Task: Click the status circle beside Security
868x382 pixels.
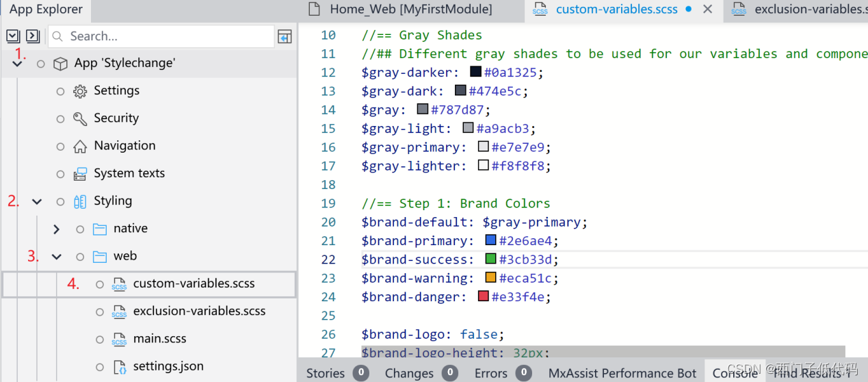Action: coord(60,118)
